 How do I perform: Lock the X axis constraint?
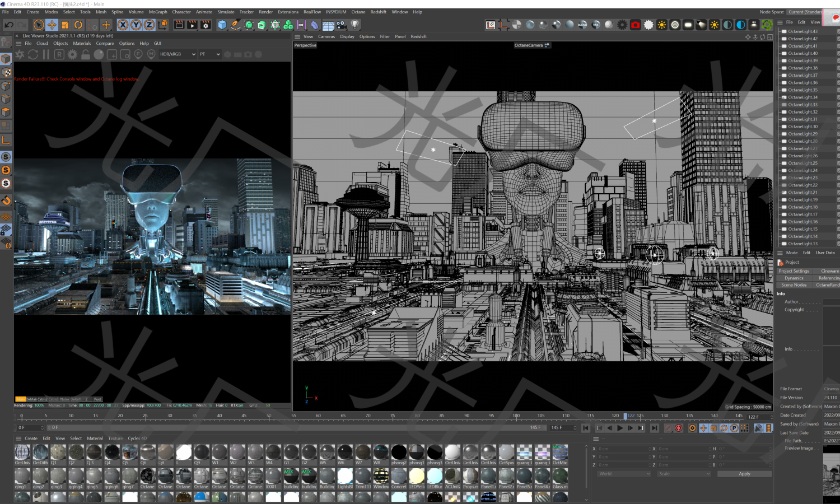tap(123, 25)
